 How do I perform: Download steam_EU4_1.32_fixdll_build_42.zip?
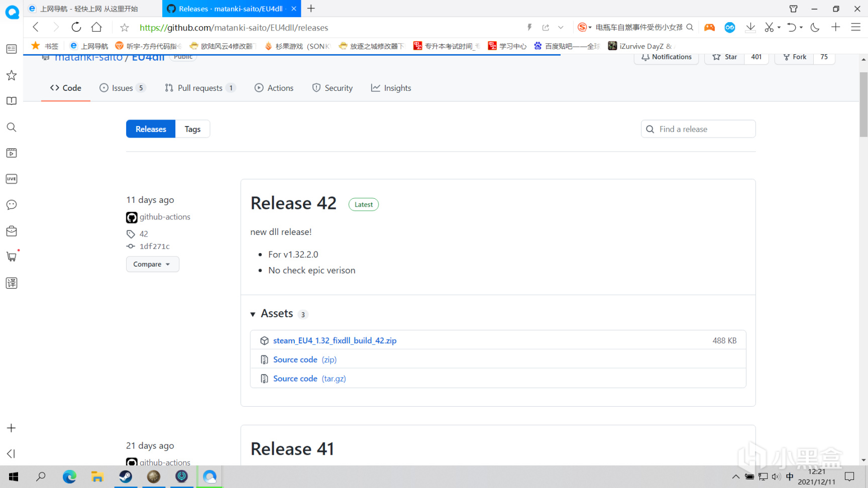(x=335, y=340)
